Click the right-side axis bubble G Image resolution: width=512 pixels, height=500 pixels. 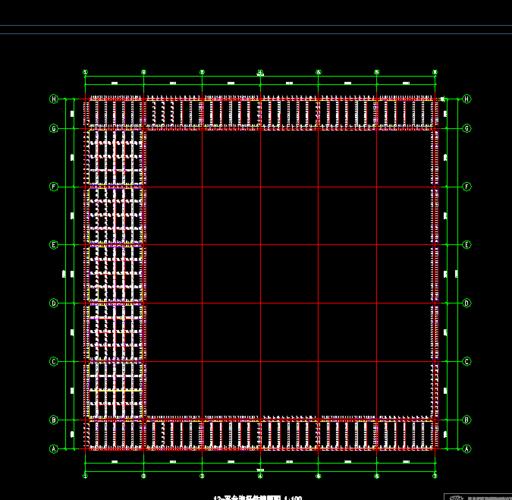467,128
